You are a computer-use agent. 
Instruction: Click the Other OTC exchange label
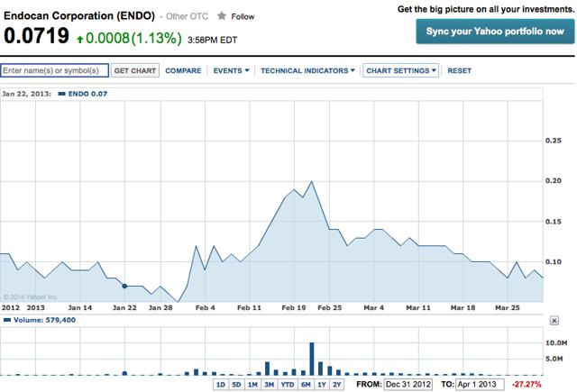[x=187, y=16]
